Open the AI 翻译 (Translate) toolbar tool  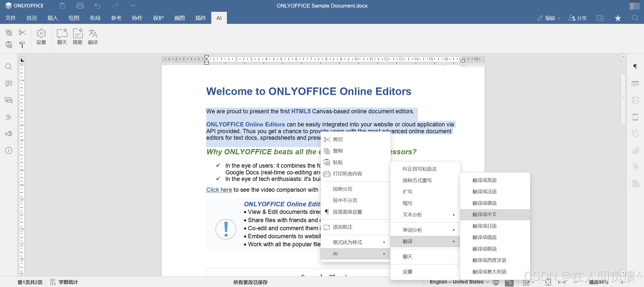point(93,37)
